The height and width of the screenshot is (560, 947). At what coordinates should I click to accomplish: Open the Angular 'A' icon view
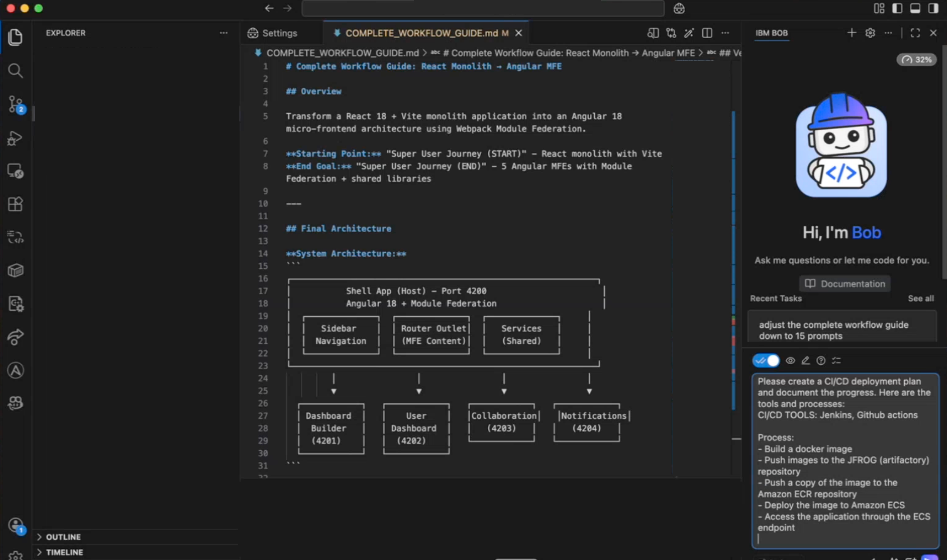[15, 370]
